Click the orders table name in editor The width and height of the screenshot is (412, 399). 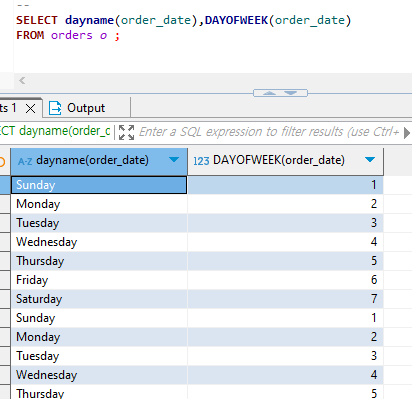click(x=72, y=35)
